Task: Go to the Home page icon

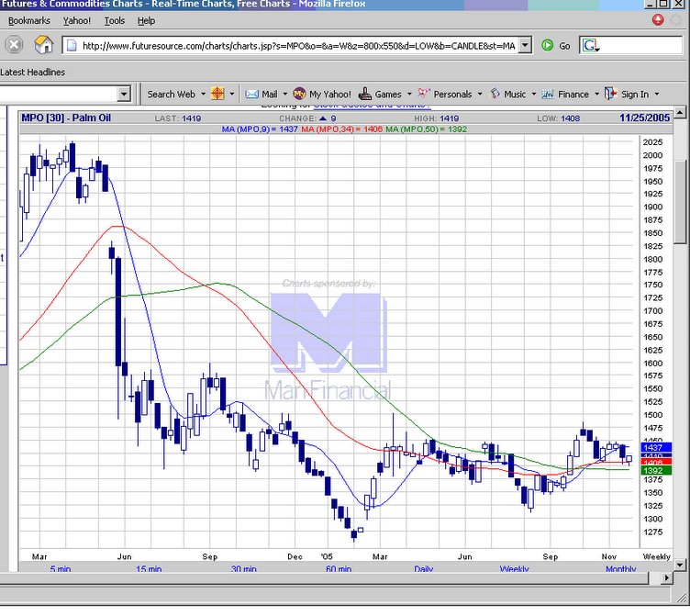Action: [43, 44]
